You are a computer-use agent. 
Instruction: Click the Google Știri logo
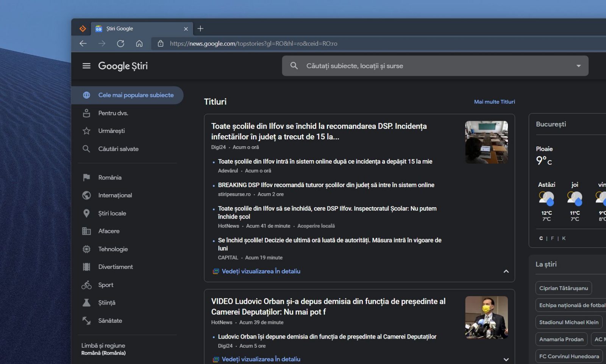123,66
